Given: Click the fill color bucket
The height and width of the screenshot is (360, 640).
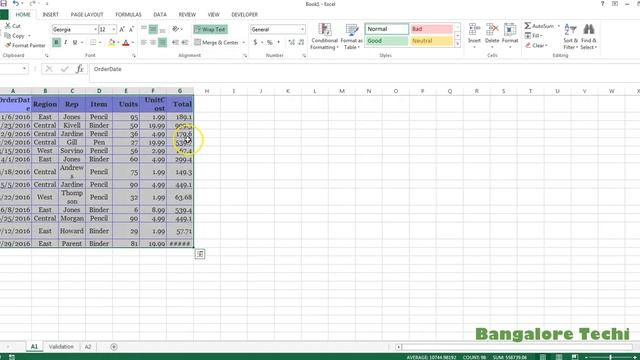Looking at the screenshot, I should point(111,42).
